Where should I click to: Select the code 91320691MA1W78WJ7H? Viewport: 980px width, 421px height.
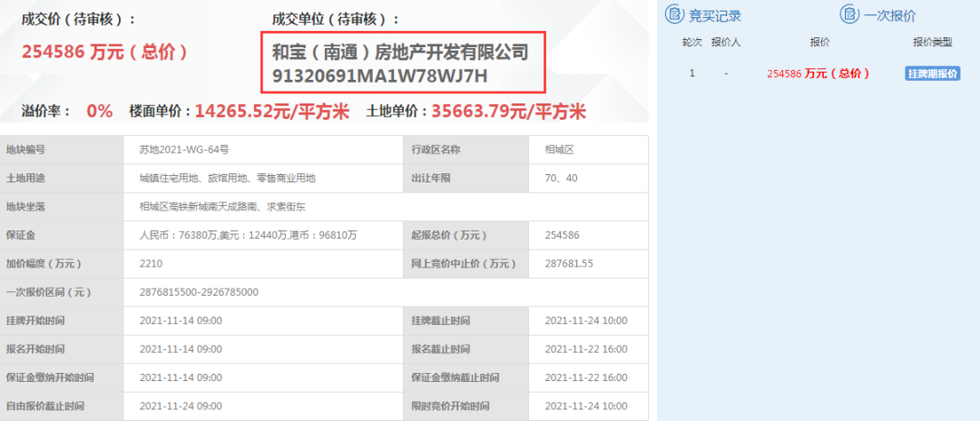[379, 75]
